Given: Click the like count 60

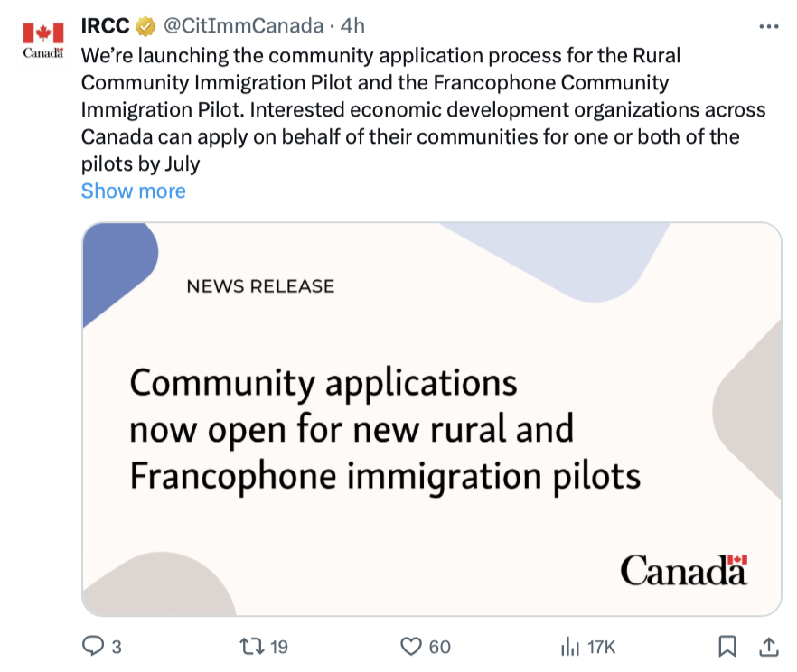Looking at the screenshot, I should (440, 647).
